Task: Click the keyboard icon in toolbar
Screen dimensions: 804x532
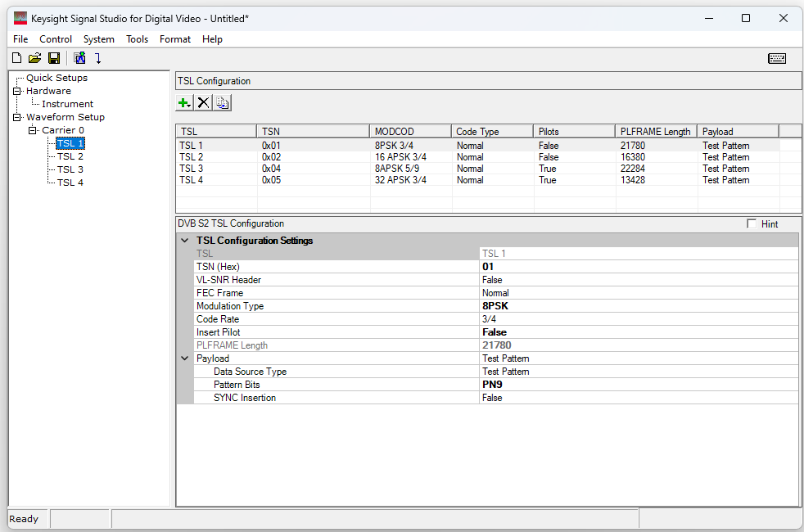Action: (777, 58)
